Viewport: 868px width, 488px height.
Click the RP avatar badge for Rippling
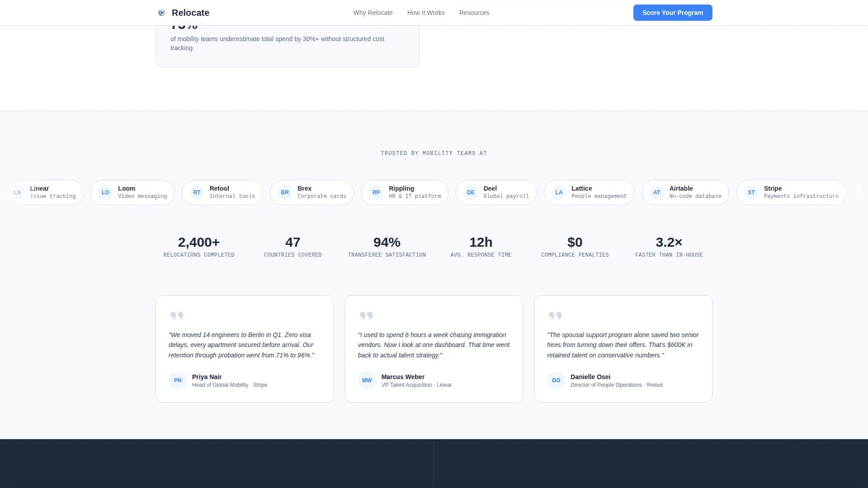coord(376,192)
